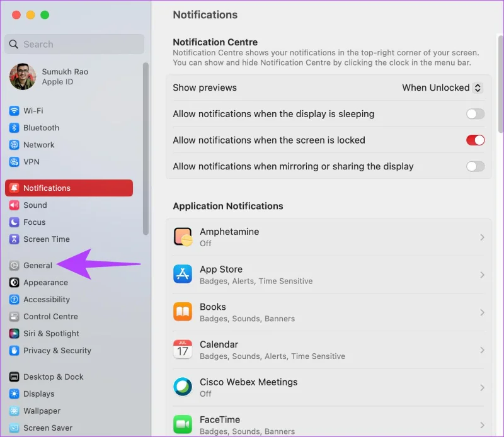The width and height of the screenshot is (504, 437).
Task: Click the Displays sun icon
Action: tap(14, 394)
